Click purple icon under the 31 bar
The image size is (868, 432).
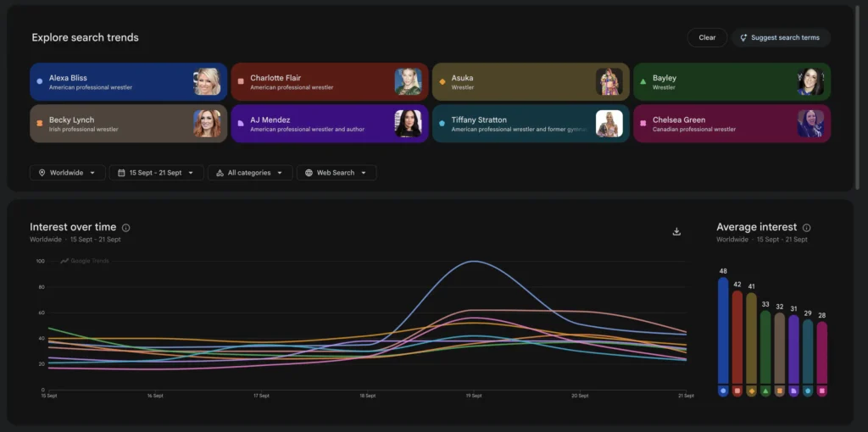pyautogui.click(x=793, y=391)
